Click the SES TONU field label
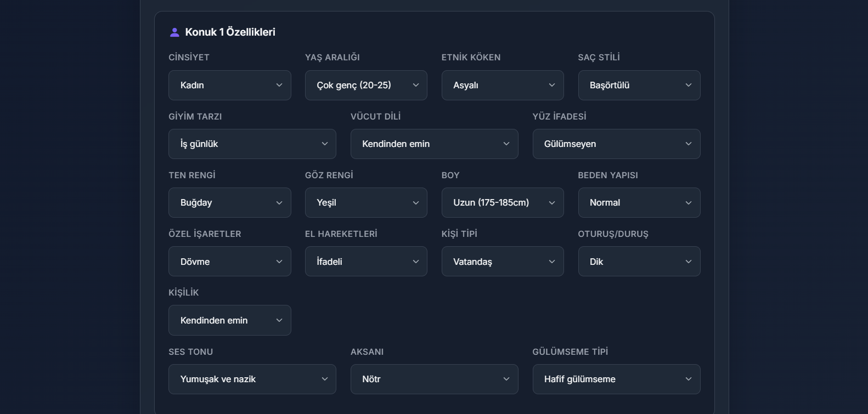This screenshot has width=868, height=414. click(190, 351)
